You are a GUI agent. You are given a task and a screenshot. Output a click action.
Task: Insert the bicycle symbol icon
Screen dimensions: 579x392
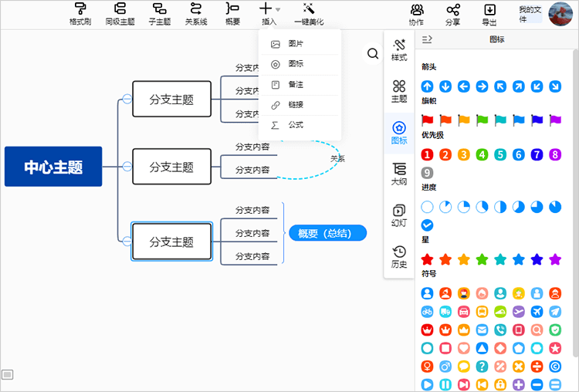click(x=427, y=312)
